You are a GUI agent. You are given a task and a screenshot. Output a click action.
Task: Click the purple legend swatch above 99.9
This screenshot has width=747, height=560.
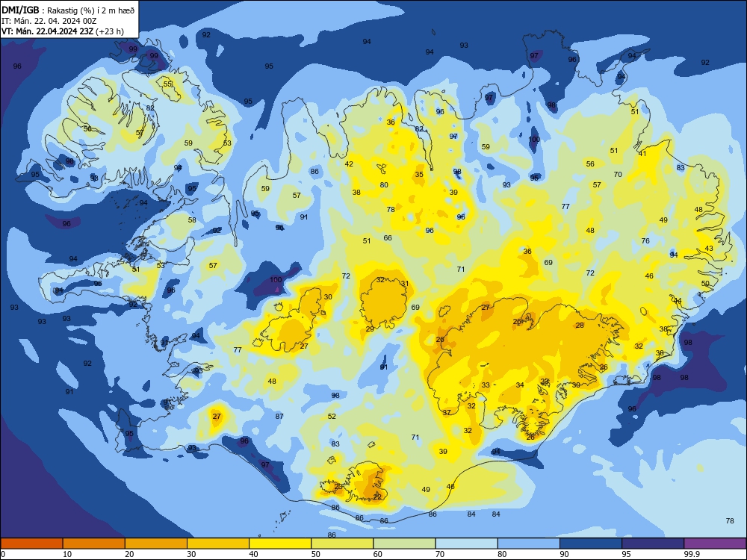(x=715, y=544)
